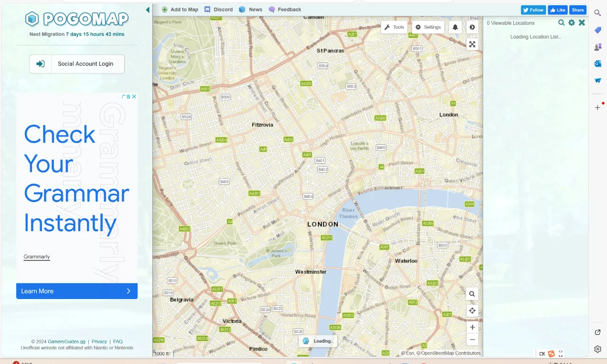Click the Sogou S input method icon
Screen dimensions: 607x364
click(x=551, y=354)
